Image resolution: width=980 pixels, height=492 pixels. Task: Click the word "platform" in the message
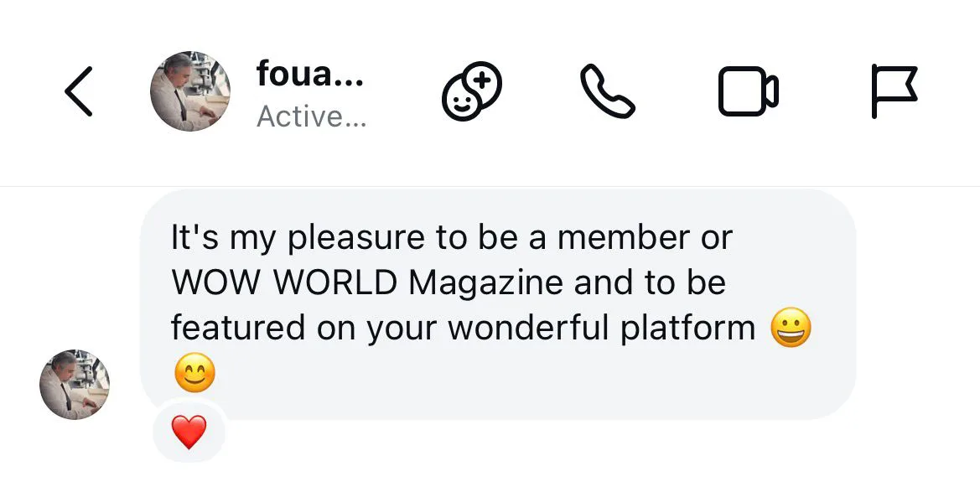pyautogui.click(x=687, y=328)
